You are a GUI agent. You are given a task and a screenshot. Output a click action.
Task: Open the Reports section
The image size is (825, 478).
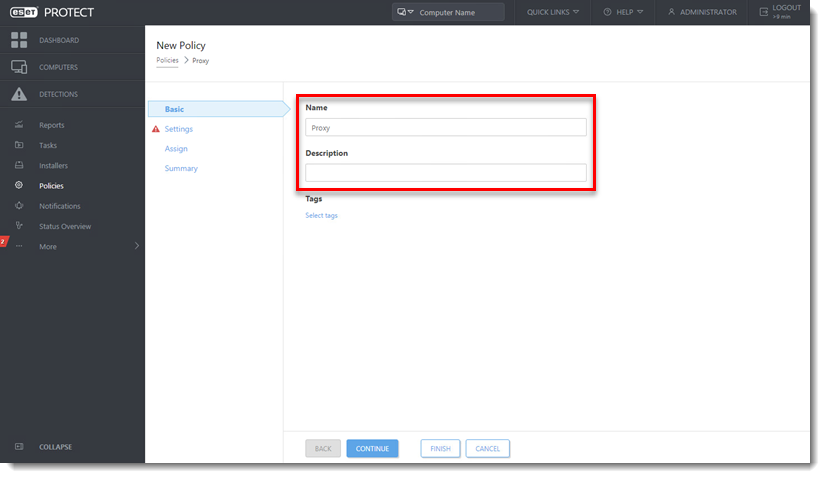tap(52, 125)
